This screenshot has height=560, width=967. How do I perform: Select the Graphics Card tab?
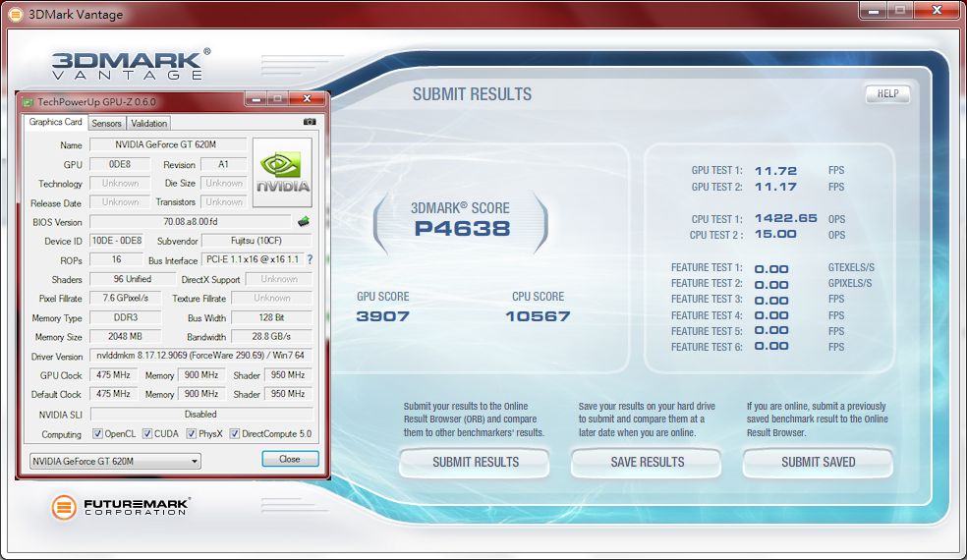55,122
